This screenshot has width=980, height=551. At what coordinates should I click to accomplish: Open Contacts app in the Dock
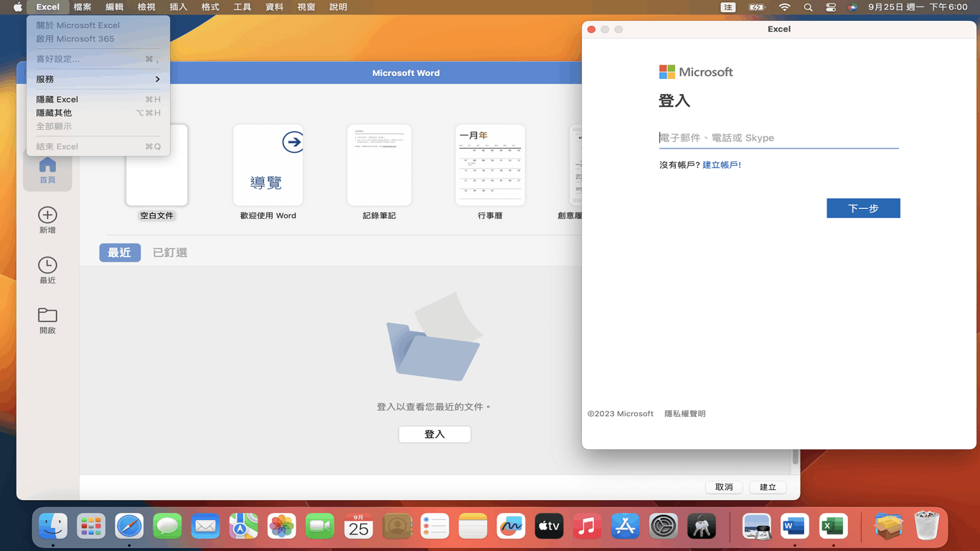(396, 527)
